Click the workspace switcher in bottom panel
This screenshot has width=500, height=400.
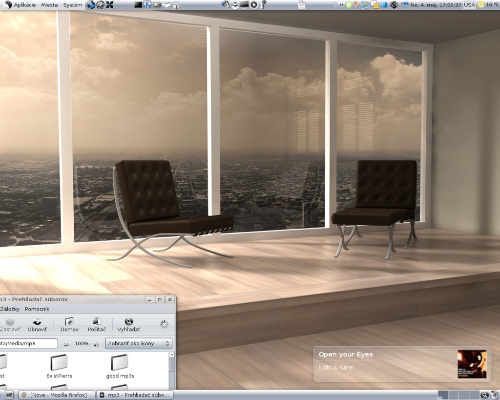coord(459,395)
